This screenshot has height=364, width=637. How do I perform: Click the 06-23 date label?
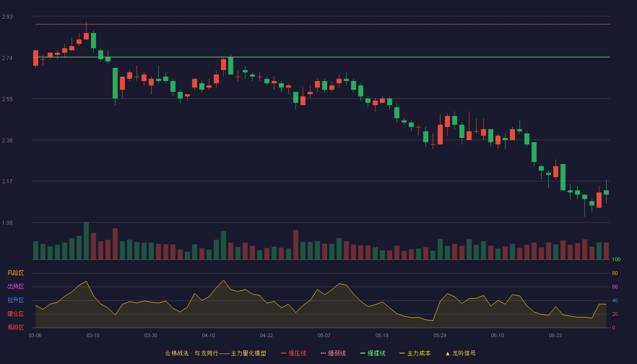coord(555,335)
